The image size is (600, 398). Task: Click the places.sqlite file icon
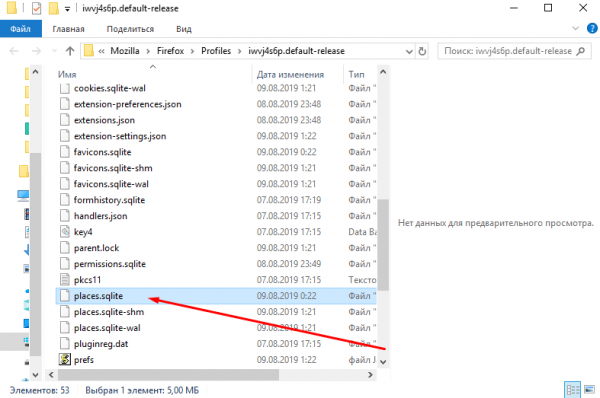pyautogui.click(x=65, y=296)
